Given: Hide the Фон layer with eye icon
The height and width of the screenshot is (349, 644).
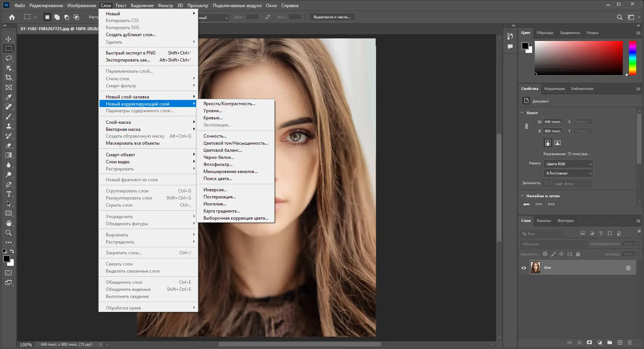Looking at the screenshot, I should [x=524, y=268].
